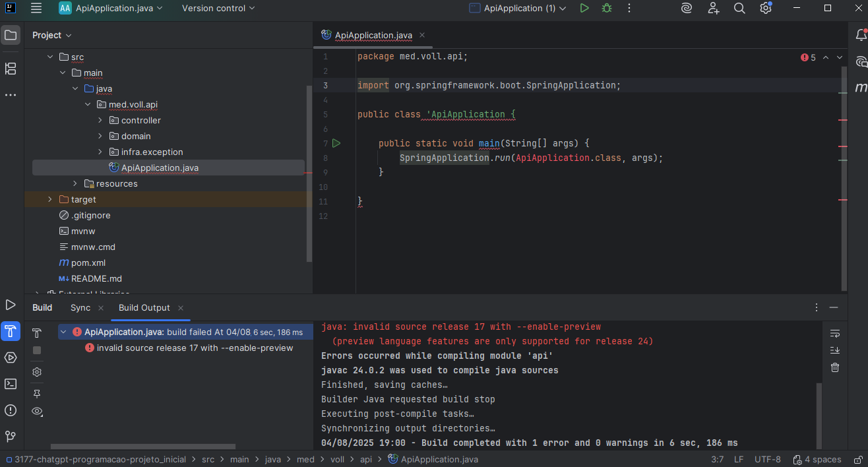
Task: Open the Structure tool window icon
Action: tap(11, 68)
